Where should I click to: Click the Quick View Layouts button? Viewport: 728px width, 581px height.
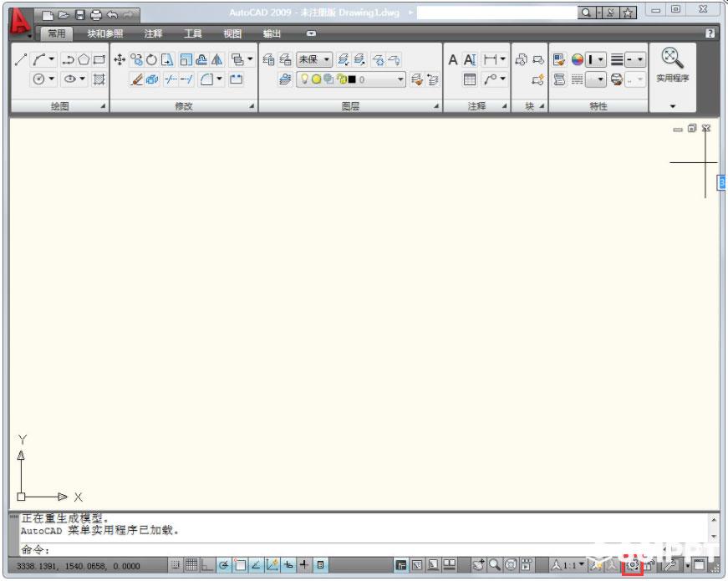(433, 565)
